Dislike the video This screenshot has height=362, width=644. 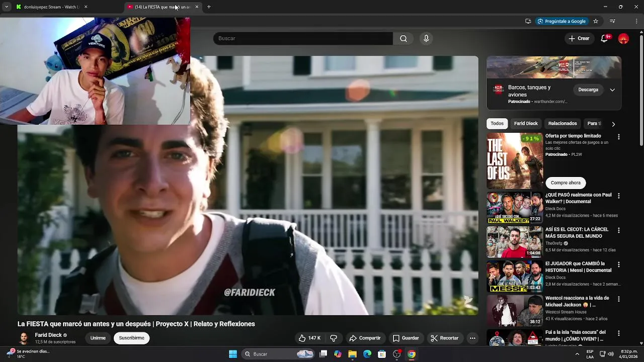coord(333,338)
